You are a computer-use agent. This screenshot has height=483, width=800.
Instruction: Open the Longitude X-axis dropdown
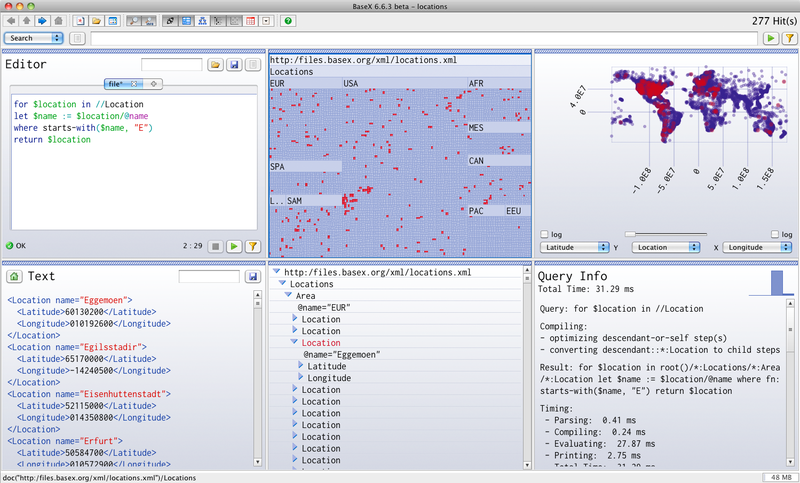click(x=757, y=246)
